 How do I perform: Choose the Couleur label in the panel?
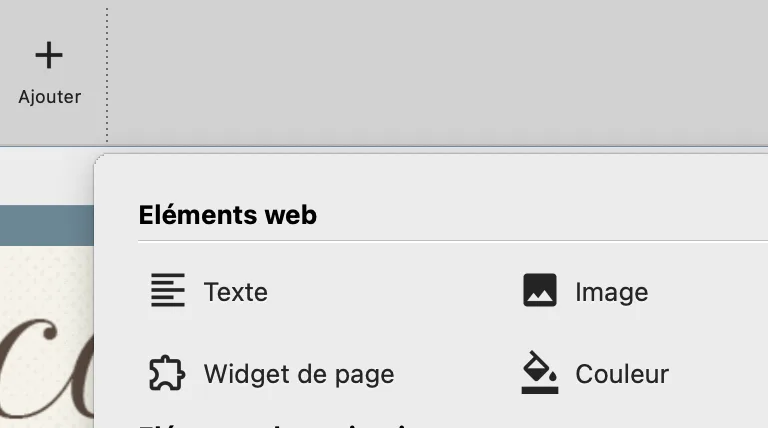pos(621,374)
